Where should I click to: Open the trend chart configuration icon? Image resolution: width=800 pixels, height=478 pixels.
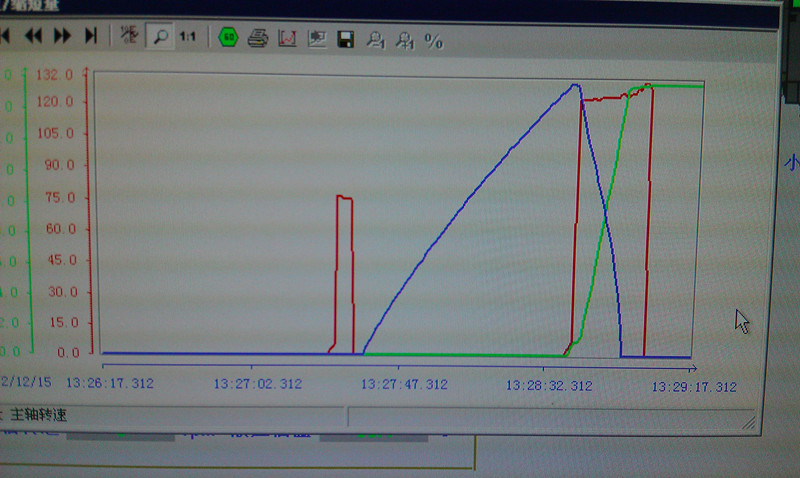(287, 39)
